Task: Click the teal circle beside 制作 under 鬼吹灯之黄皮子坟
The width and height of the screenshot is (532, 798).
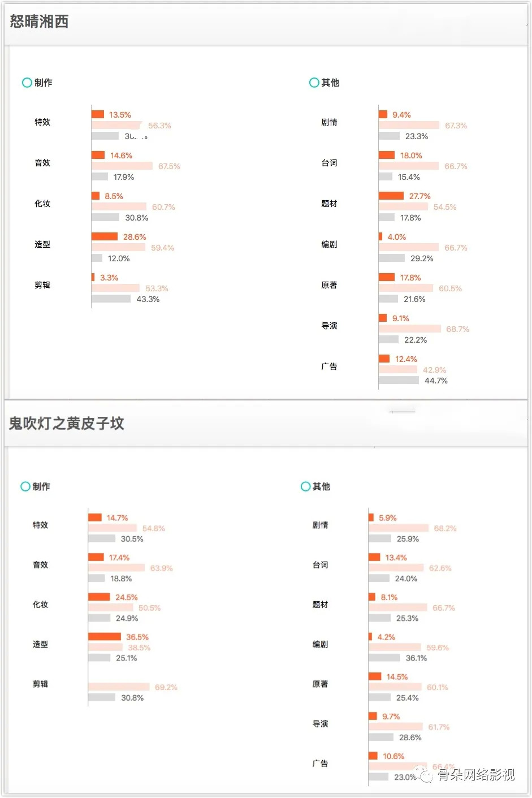Action: pyautogui.click(x=25, y=486)
